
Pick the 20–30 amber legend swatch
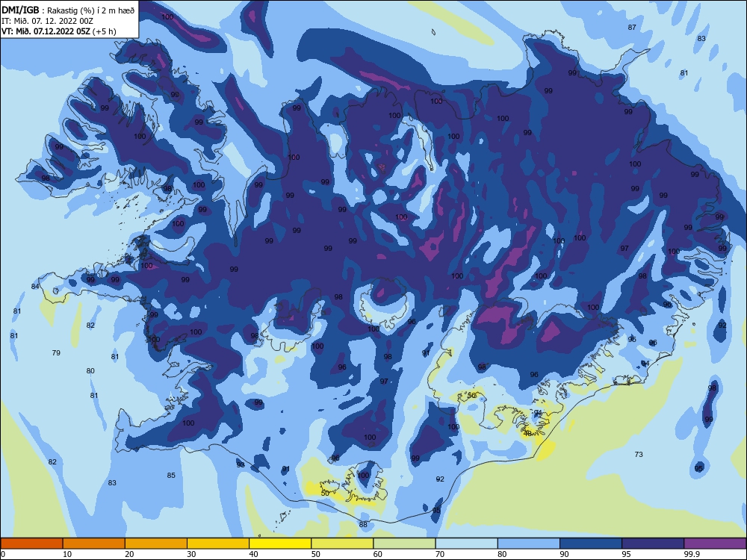pos(156,544)
